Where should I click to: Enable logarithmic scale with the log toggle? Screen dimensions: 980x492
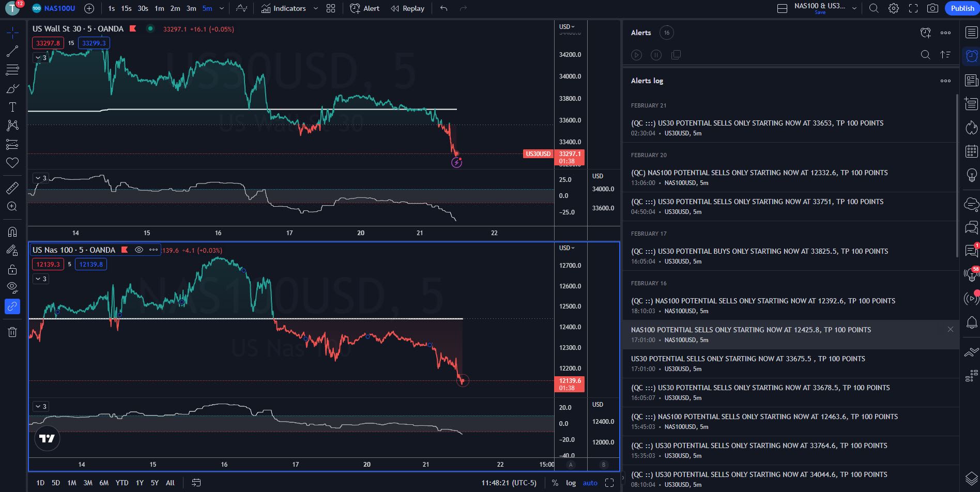coord(571,483)
